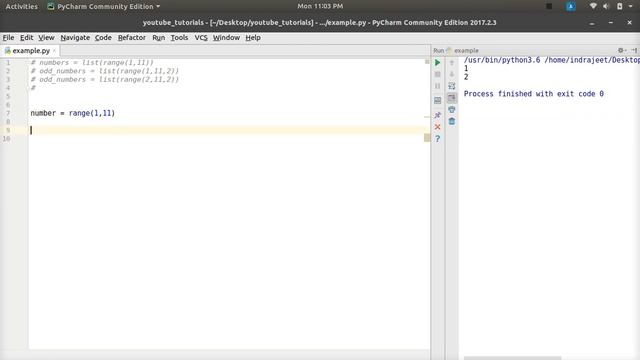Click 'Process finished with exit code 0' text
Viewport: 640px width, 360px height.
(533, 94)
